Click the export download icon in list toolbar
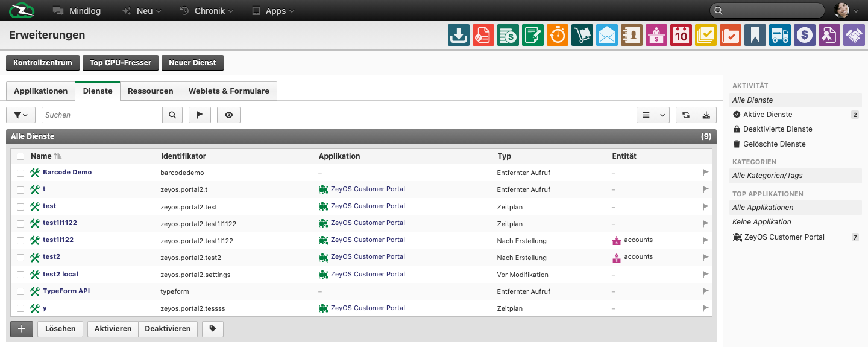 tap(706, 115)
